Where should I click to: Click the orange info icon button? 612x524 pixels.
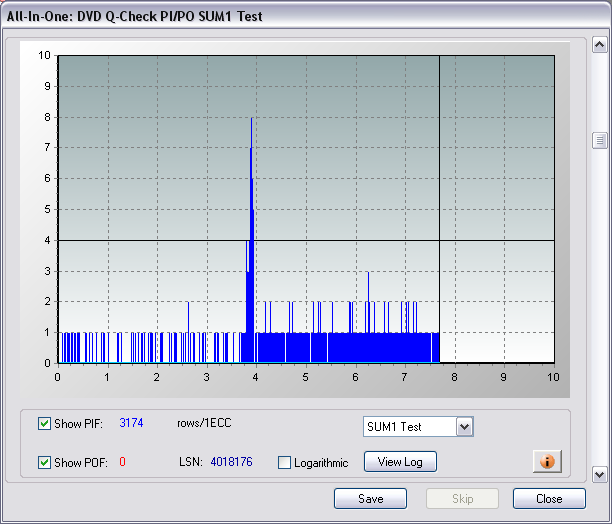[547, 461]
